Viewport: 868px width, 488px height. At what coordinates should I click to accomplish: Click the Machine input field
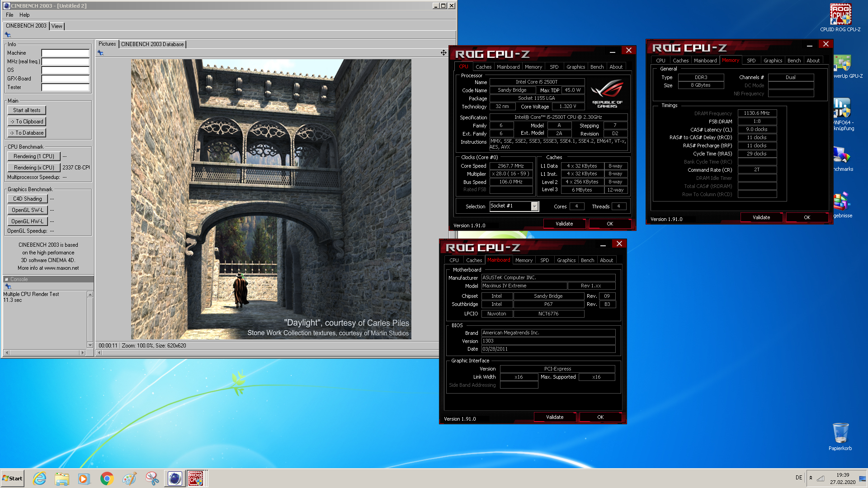[x=65, y=53]
